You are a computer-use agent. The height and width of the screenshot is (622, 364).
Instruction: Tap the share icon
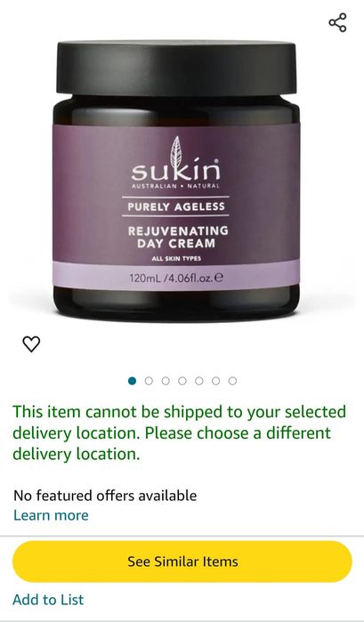click(x=337, y=22)
